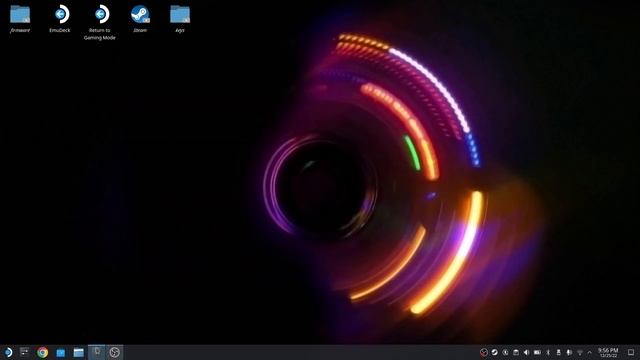The image size is (640, 360).
Task: Click the red-ringed tray icon
Action: point(484,352)
